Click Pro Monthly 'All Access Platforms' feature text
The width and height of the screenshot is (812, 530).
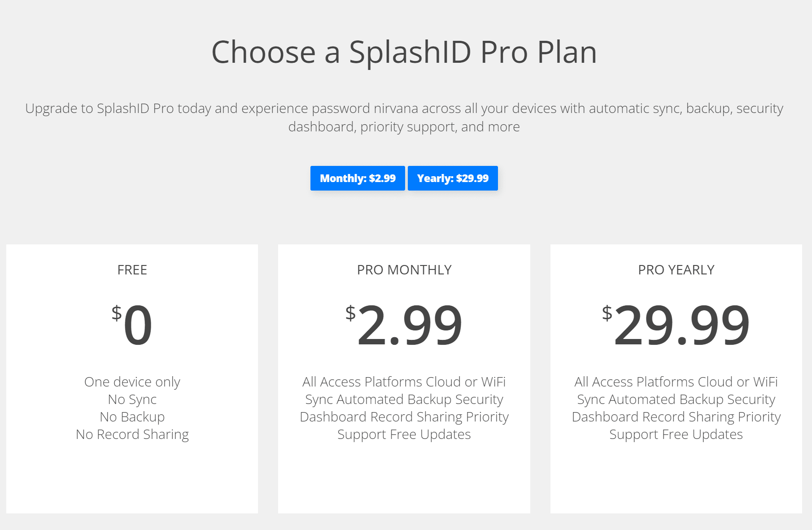pos(362,382)
